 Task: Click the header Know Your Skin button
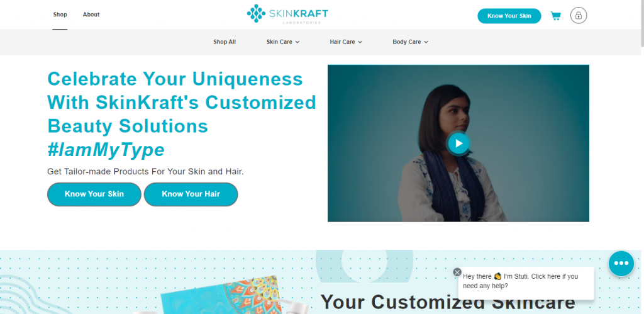[x=509, y=16]
